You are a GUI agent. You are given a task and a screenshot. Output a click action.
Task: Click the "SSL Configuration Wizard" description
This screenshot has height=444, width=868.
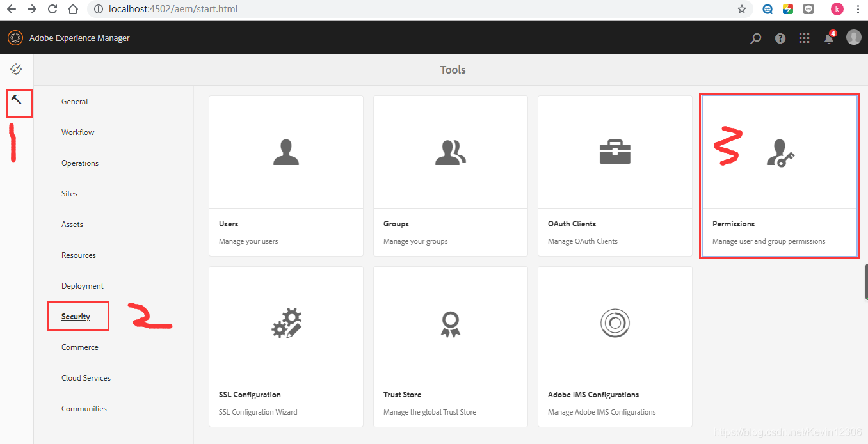click(258, 412)
